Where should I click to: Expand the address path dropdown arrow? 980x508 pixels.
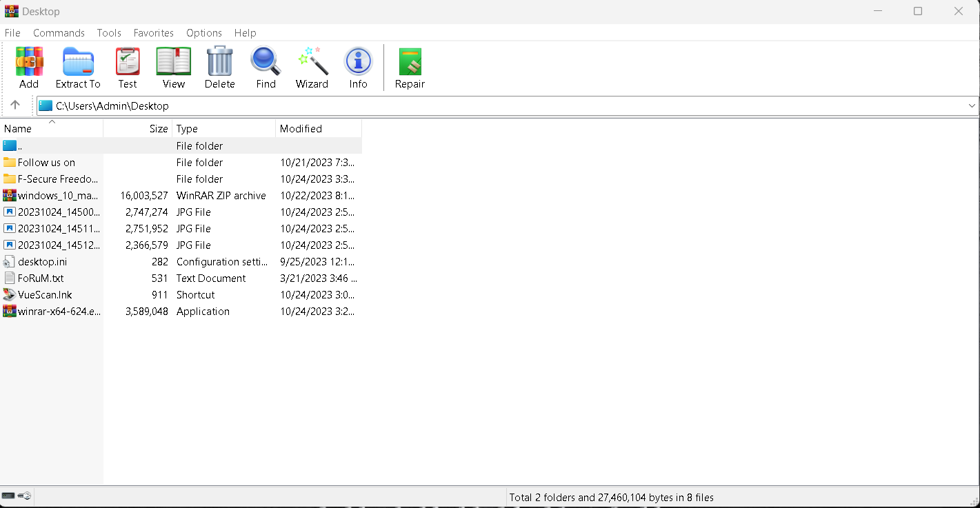coord(972,105)
